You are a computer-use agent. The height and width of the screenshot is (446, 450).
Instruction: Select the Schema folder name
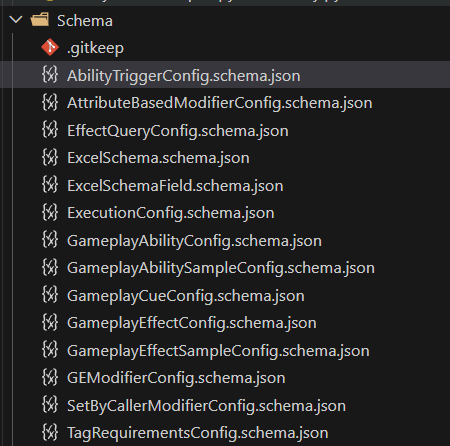pyautogui.click(x=85, y=21)
